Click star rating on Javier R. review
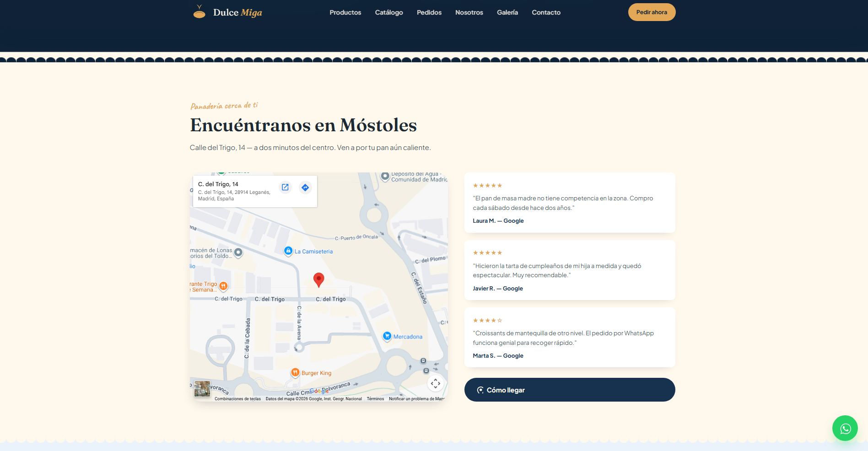Screen dimensions: 868x451 point(487,252)
